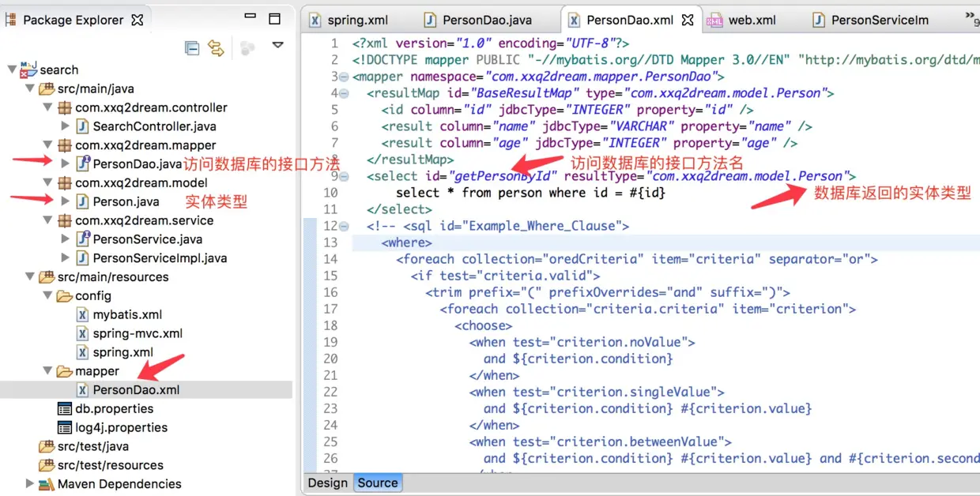Maximize the Package Explorer view
Image resolution: width=980 pixels, height=496 pixels.
click(275, 19)
